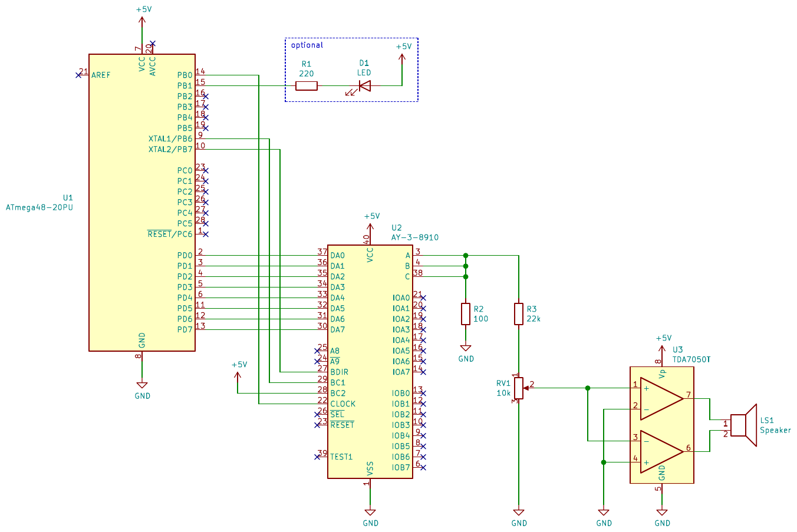Click the AY-3-8910 value label
Image resolution: width=797 pixels, height=532 pixels.
[414, 237]
